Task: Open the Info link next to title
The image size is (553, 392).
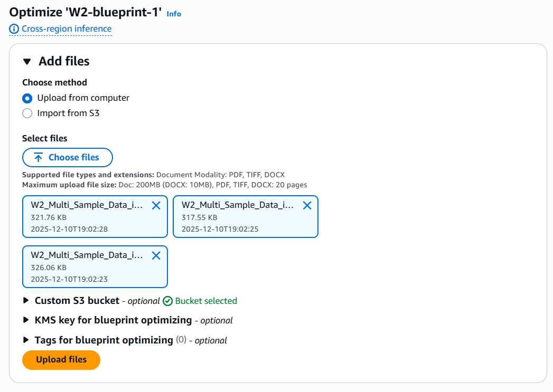Action: (174, 14)
